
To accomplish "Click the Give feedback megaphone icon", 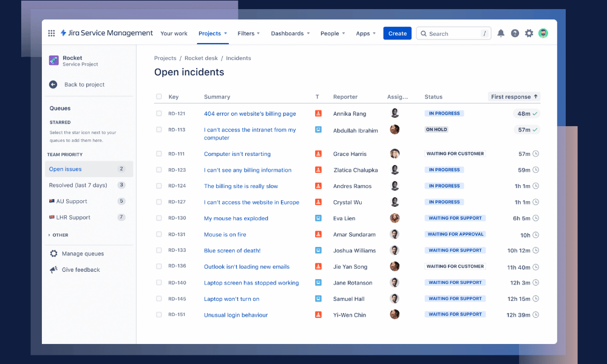I will point(53,269).
